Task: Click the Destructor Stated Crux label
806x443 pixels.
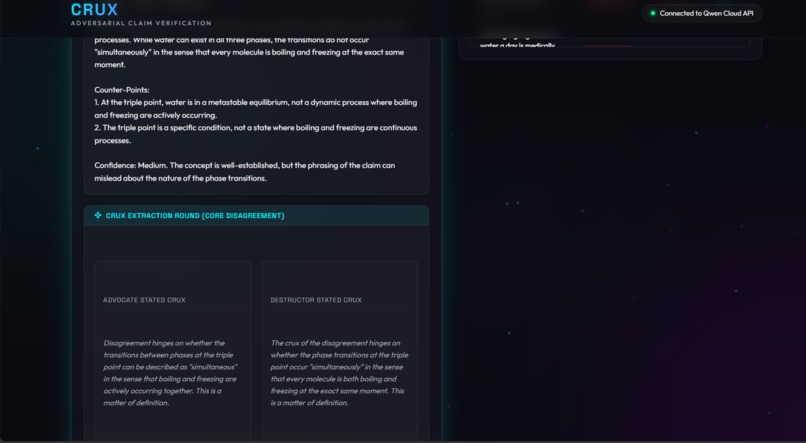Action: click(316, 300)
